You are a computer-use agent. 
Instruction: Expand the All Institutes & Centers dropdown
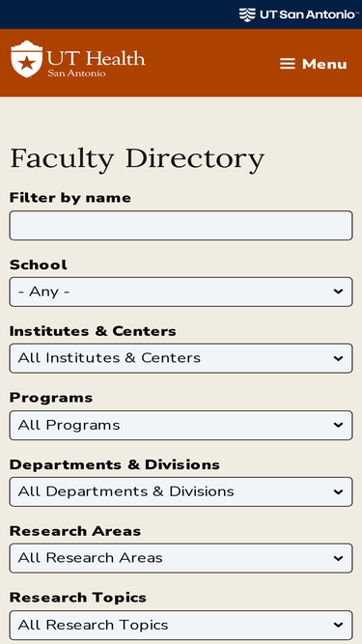[181, 358]
